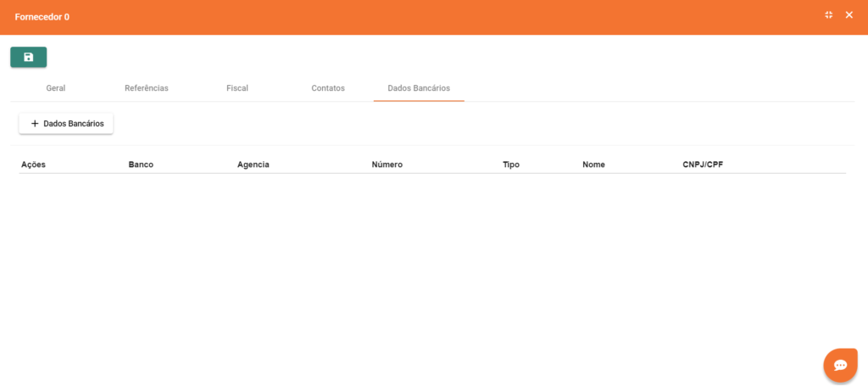The width and height of the screenshot is (868, 392).
Task: Click the Ações column header
Action: 33,165
